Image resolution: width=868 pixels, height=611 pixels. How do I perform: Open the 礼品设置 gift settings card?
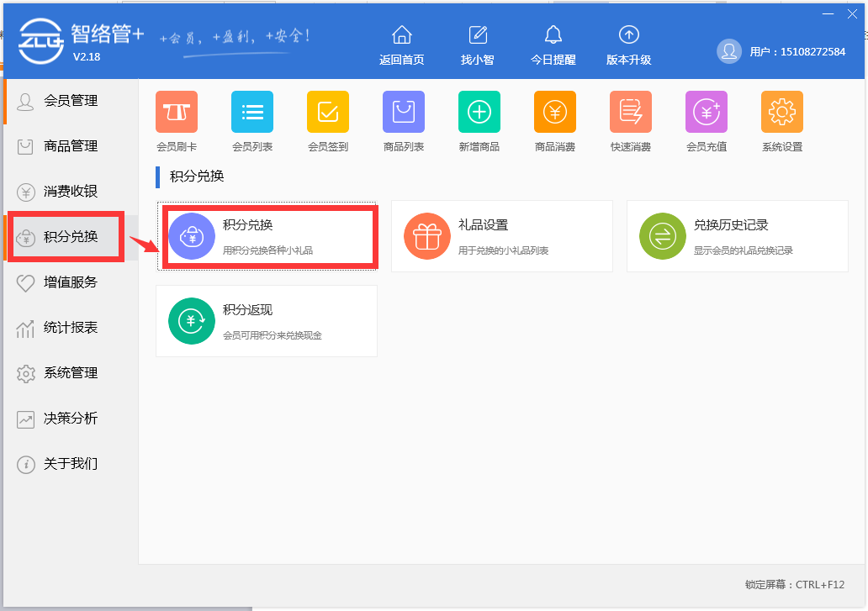[501, 235]
